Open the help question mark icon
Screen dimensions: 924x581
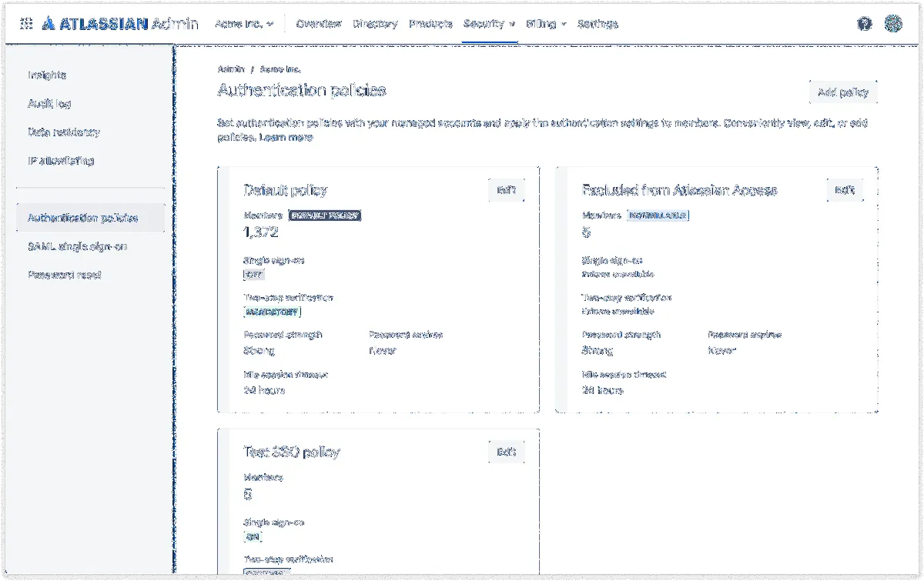865,24
